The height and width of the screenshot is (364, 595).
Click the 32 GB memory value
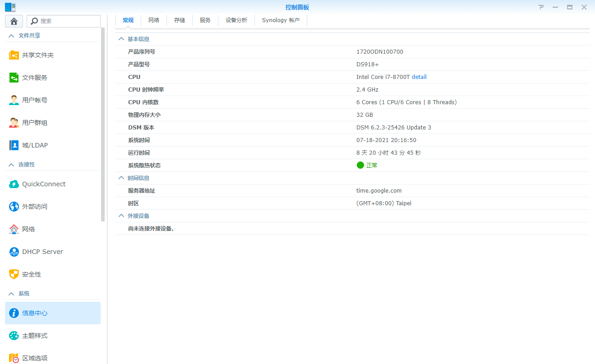point(364,115)
